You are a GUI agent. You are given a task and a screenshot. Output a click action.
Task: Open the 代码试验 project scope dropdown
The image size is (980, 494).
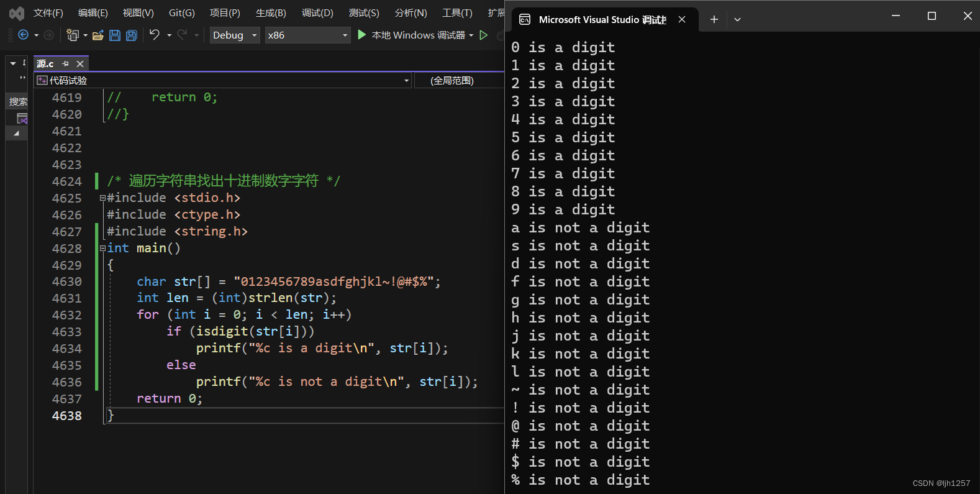point(407,80)
